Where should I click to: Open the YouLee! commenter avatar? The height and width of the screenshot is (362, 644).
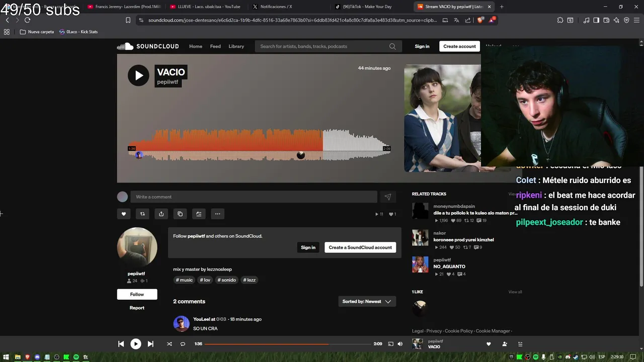click(181, 324)
